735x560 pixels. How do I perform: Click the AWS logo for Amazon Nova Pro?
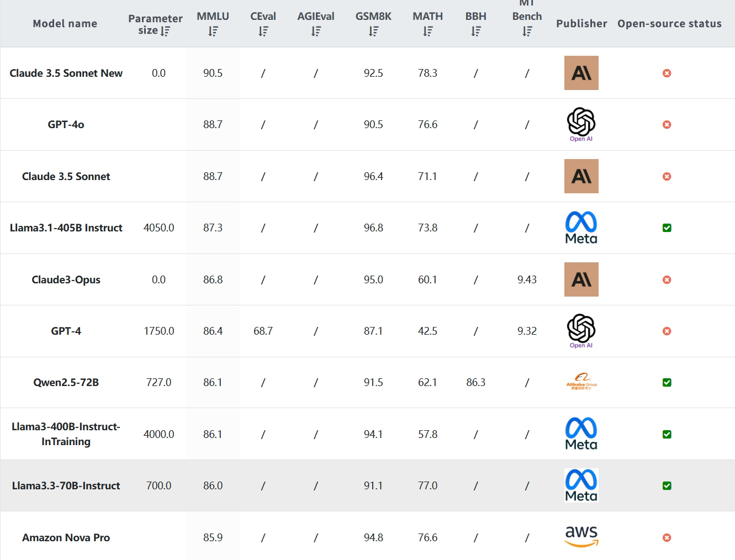[581, 536]
